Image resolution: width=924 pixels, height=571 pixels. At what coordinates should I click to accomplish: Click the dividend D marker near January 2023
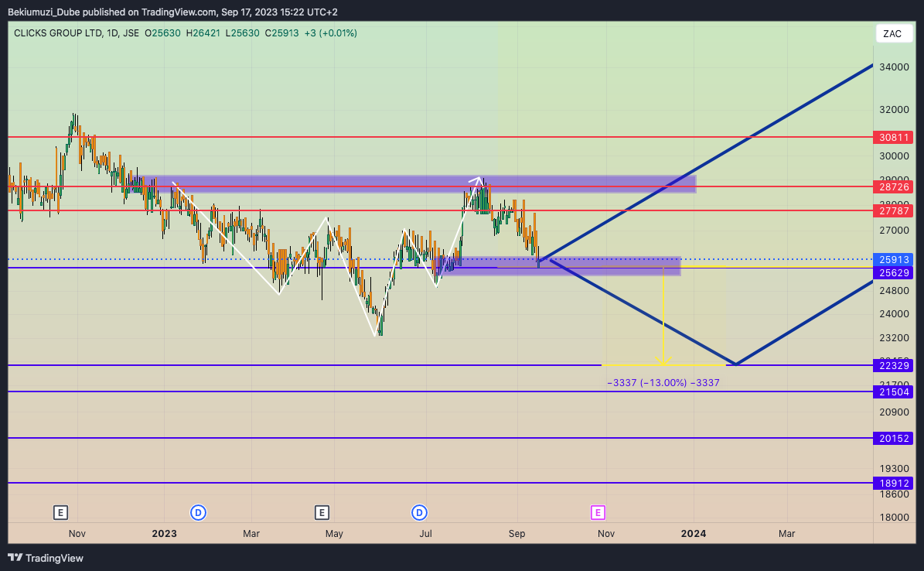[x=198, y=513]
